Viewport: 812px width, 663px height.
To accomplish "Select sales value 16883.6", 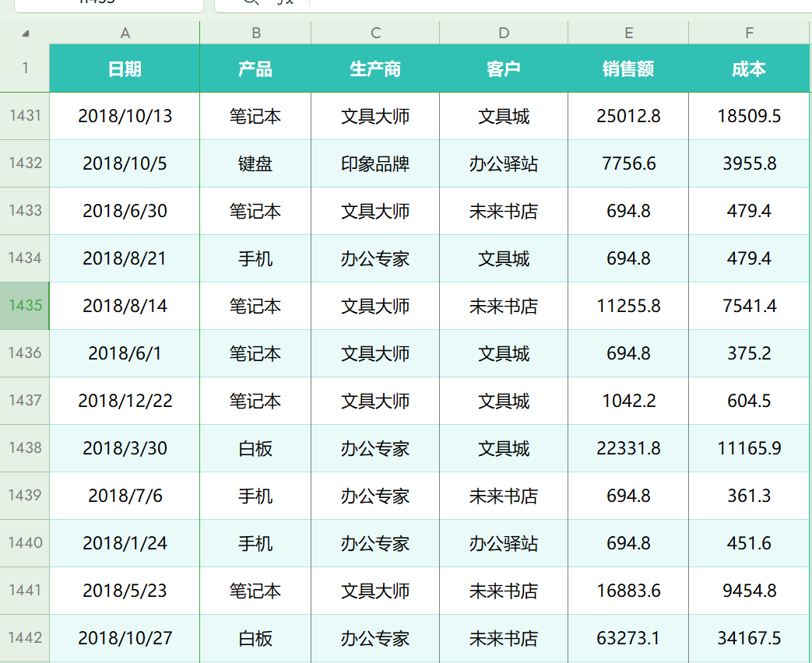I will click(x=629, y=591).
